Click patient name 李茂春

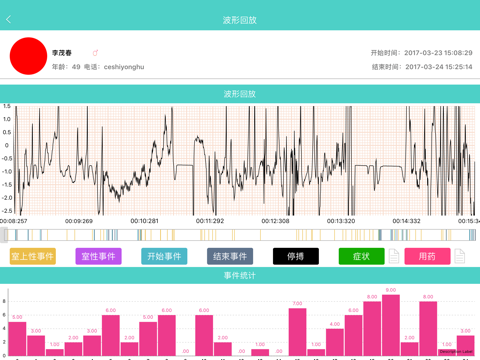62,53
